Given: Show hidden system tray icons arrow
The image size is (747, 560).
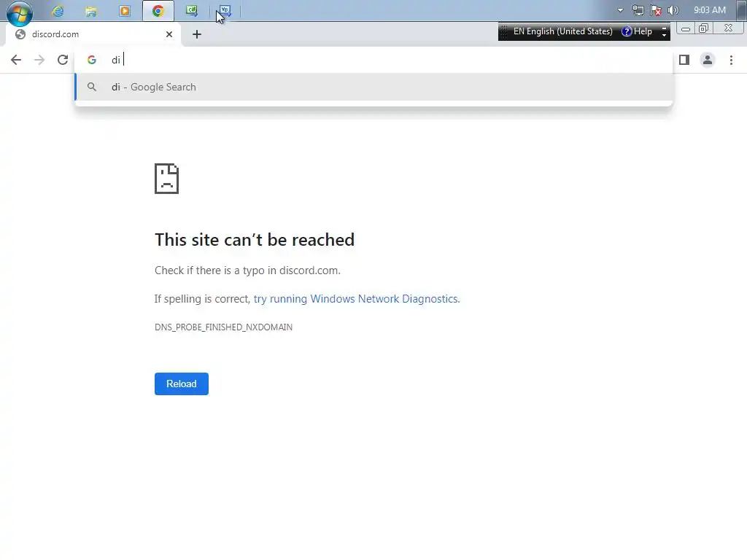Looking at the screenshot, I should click(x=620, y=10).
